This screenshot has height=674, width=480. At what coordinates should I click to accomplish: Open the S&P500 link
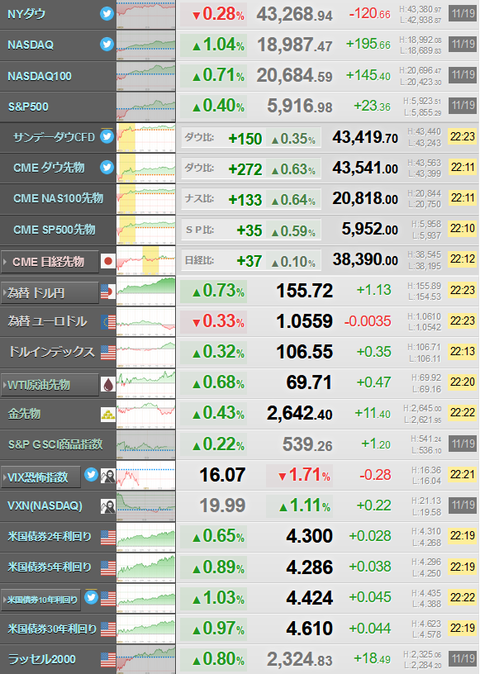tap(28, 107)
